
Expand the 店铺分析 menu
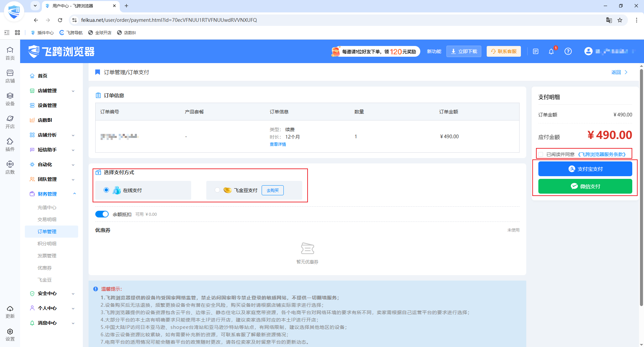click(x=52, y=135)
